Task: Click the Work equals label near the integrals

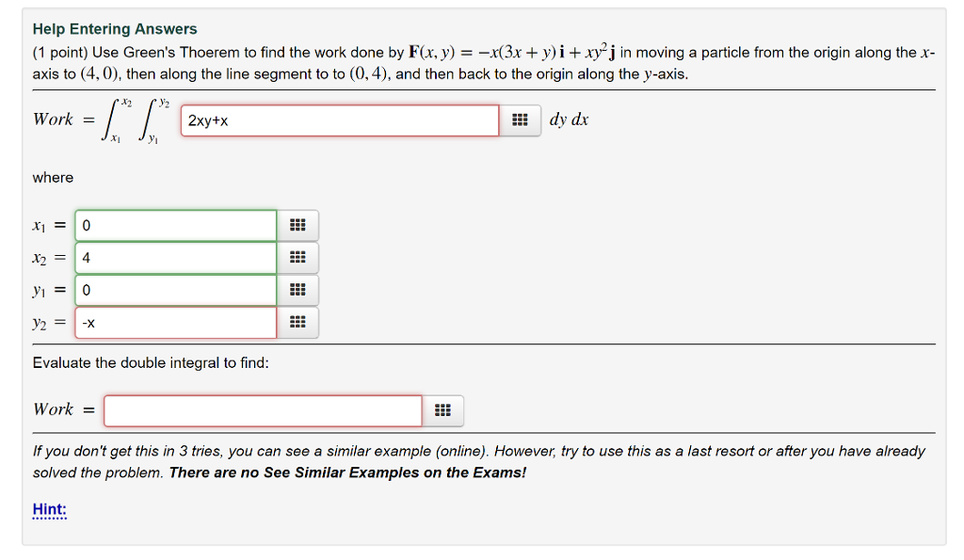Action: [62, 120]
